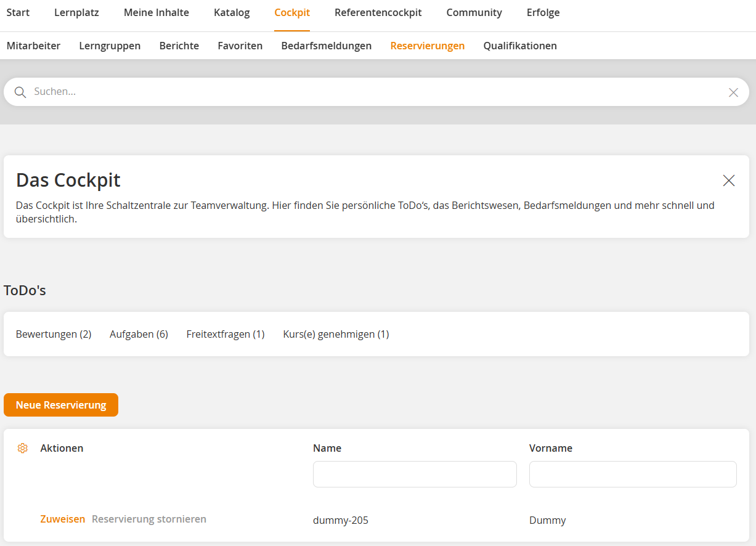Open the Bedarfsmeldungen tab
Viewport: 756px width, 546px height.
(327, 46)
